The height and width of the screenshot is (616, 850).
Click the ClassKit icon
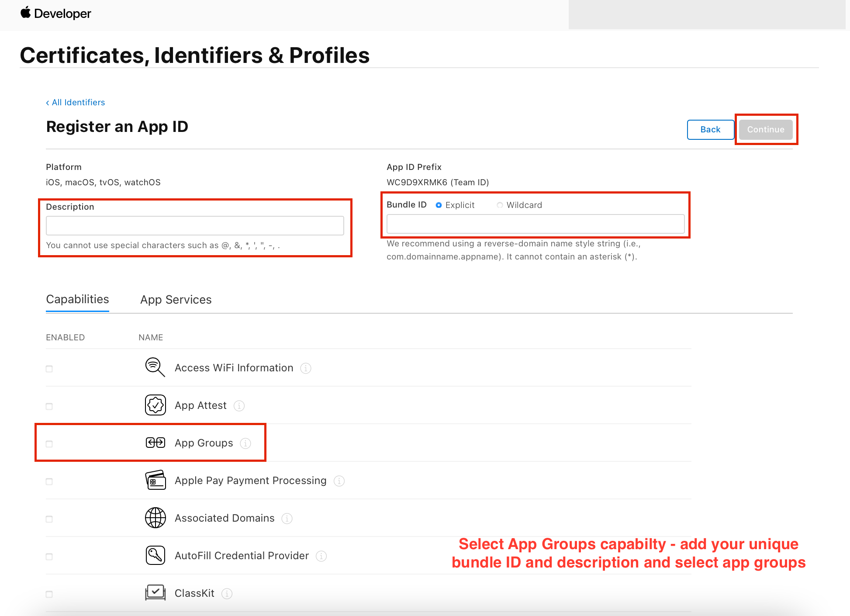click(x=155, y=593)
